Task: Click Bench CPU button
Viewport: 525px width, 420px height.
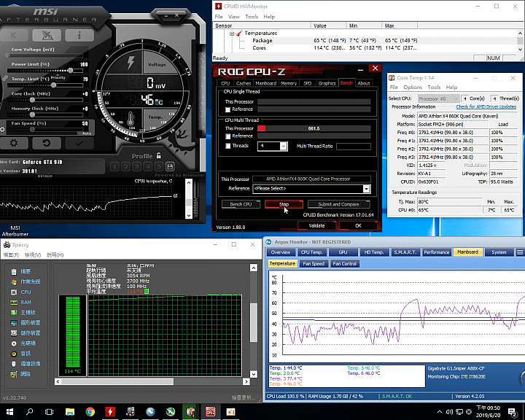Action: click(x=241, y=204)
